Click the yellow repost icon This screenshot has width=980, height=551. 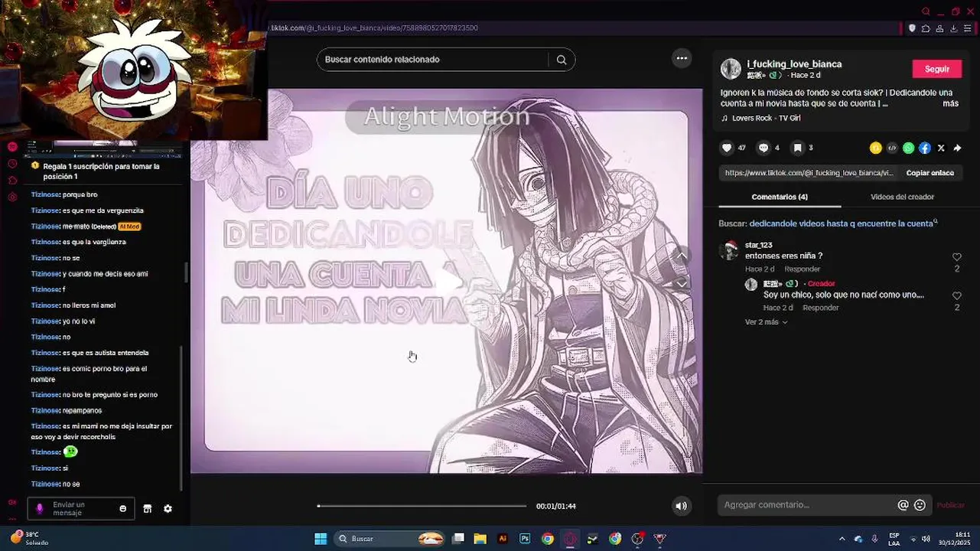tap(876, 148)
